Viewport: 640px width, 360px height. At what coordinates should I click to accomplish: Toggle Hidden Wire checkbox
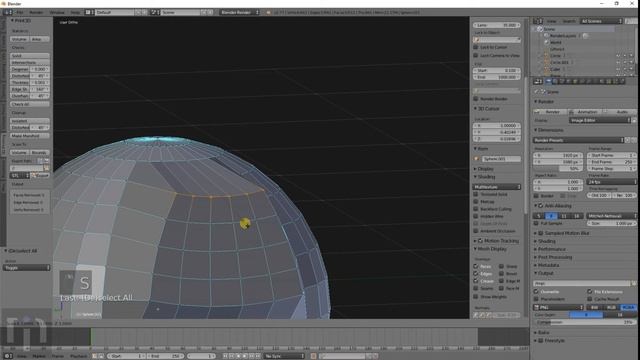(476, 216)
